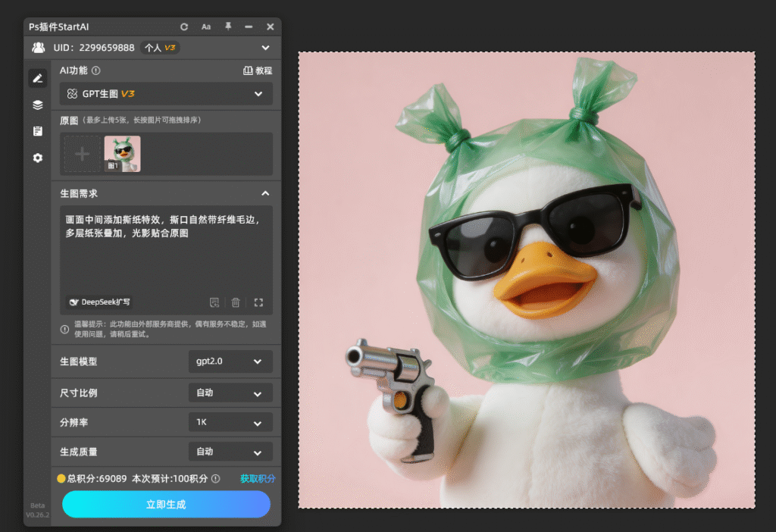Screen dimensions: 776x532
Task: Click the 个人 V3 account badge
Action: tap(160, 48)
